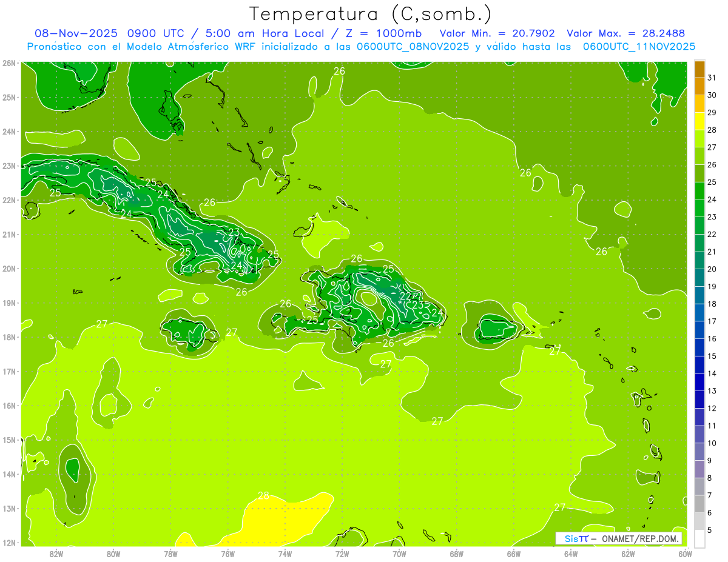Pick the blue legend swatch between 16 and 17

point(700,330)
